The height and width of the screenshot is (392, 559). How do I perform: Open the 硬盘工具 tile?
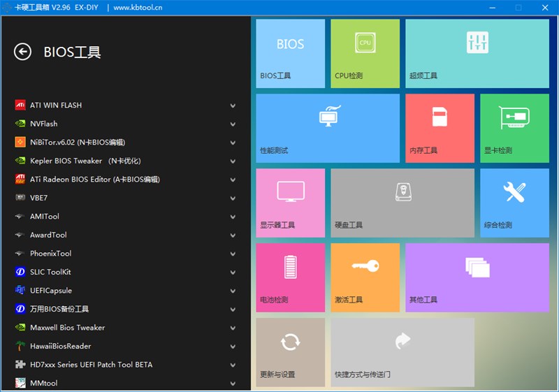click(402, 203)
